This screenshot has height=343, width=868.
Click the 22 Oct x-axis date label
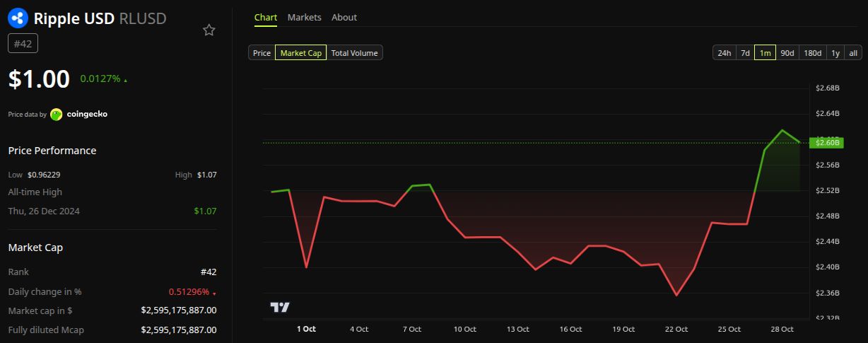pos(676,329)
